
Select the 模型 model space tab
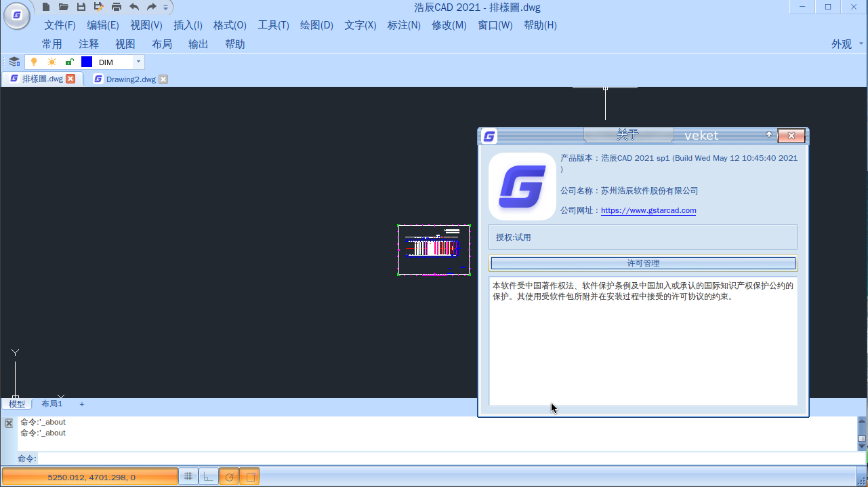coord(17,404)
